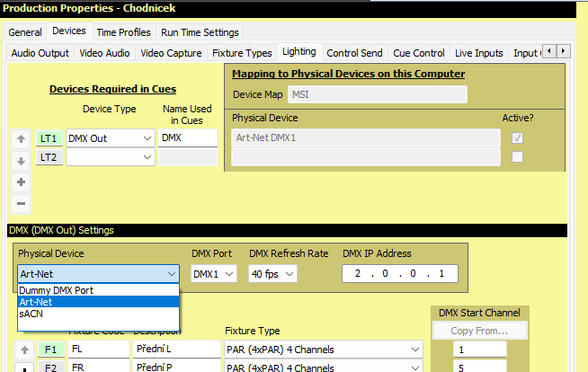Toggle the Active checkbox in the empty second row

pyautogui.click(x=516, y=157)
